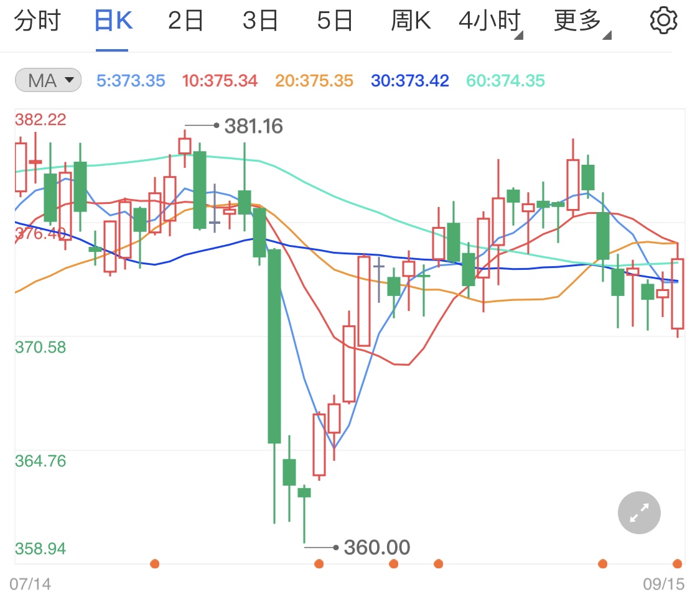The width and height of the screenshot is (700, 597).
Task: Click the 358.94 axis price label
Action: (x=40, y=548)
